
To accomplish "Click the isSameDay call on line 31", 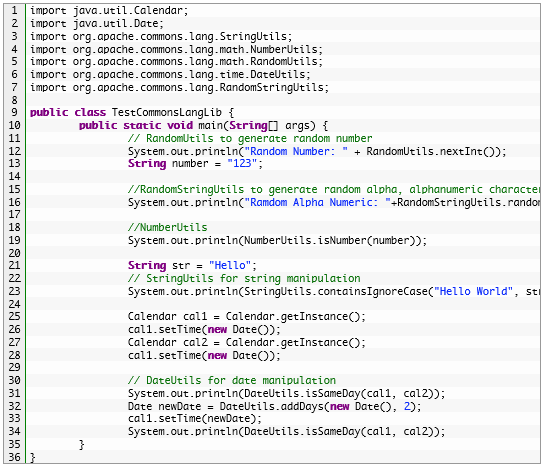I will tap(341, 393).
